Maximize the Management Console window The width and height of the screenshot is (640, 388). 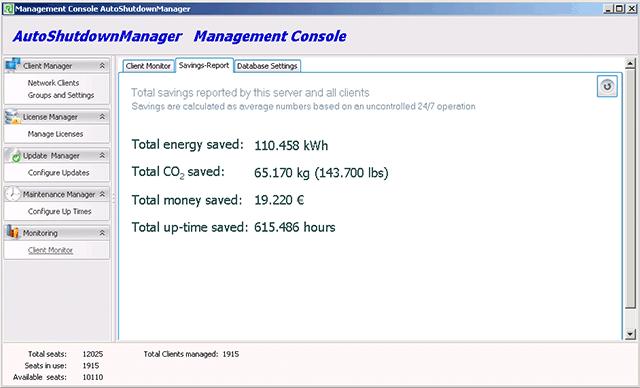click(620, 9)
